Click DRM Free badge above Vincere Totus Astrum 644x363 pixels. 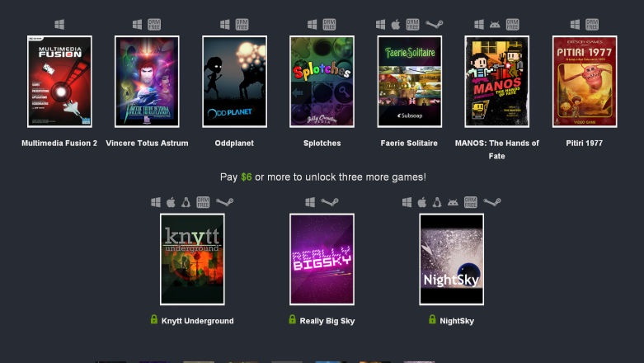point(154,25)
